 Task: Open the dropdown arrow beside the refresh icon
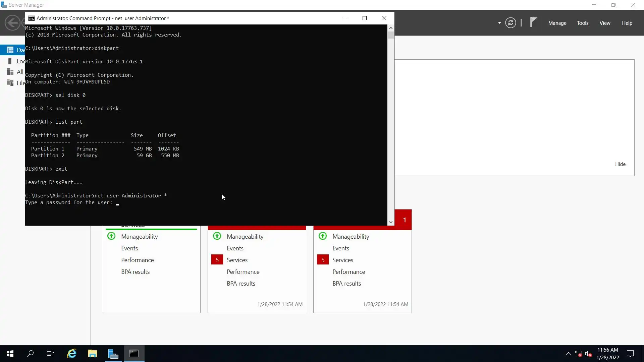point(499,23)
